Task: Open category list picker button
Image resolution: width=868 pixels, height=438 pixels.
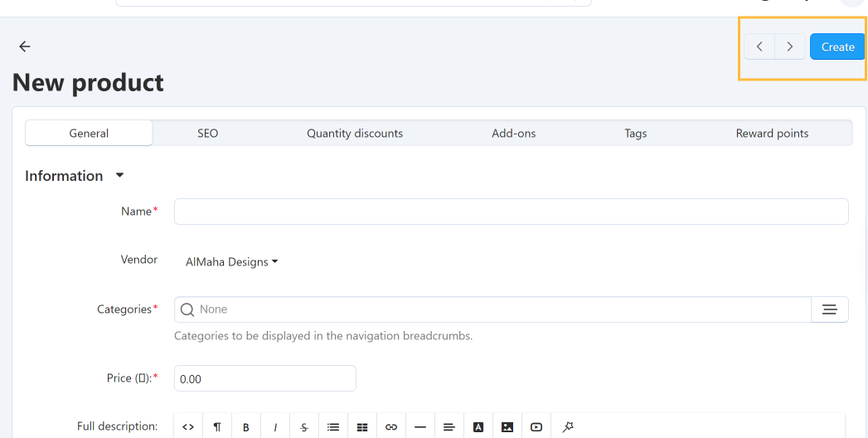Action: pyautogui.click(x=829, y=309)
